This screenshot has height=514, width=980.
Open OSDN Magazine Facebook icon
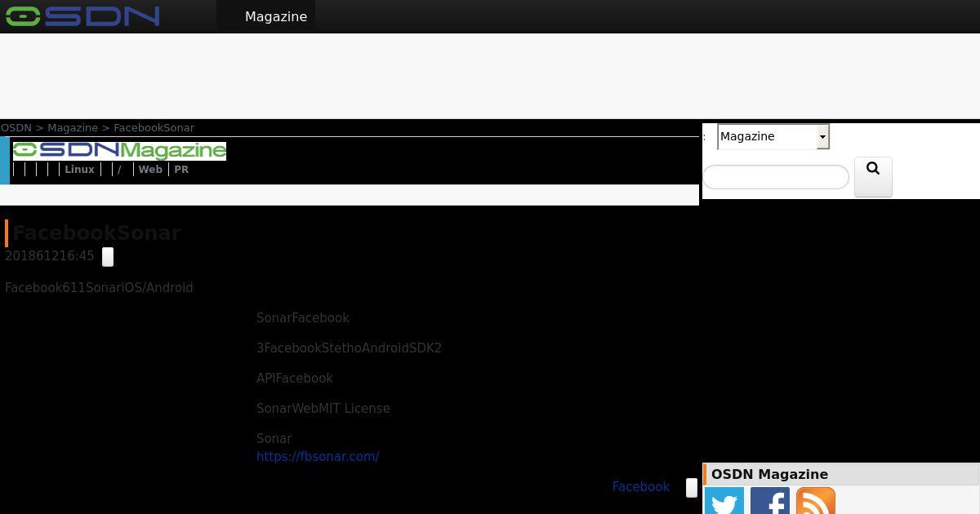[770, 502]
